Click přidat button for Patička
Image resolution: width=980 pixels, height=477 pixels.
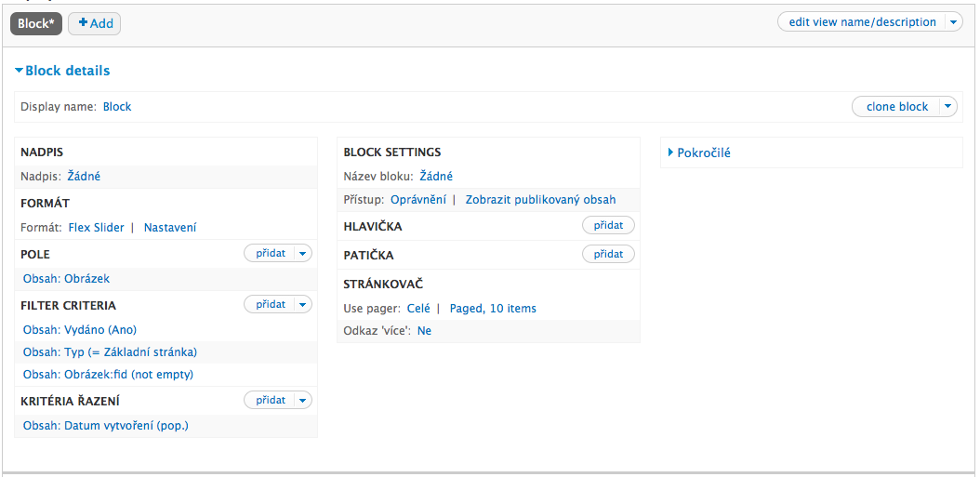pos(608,254)
